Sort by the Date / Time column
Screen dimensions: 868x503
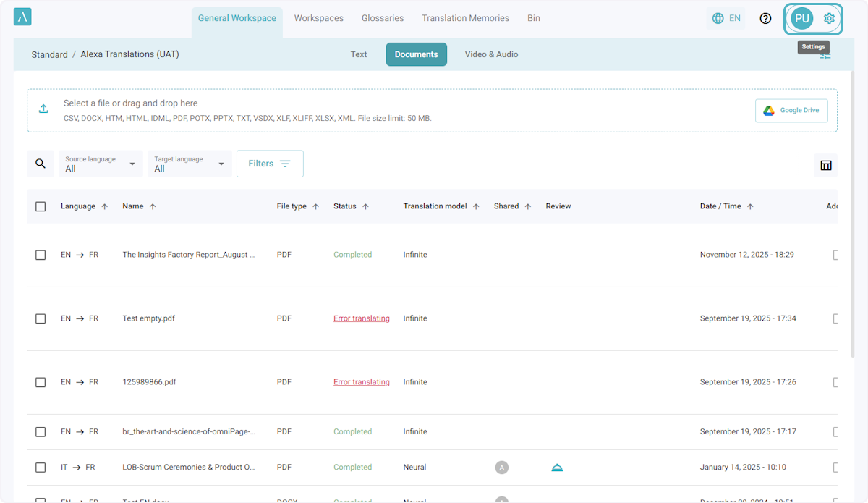tap(720, 206)
